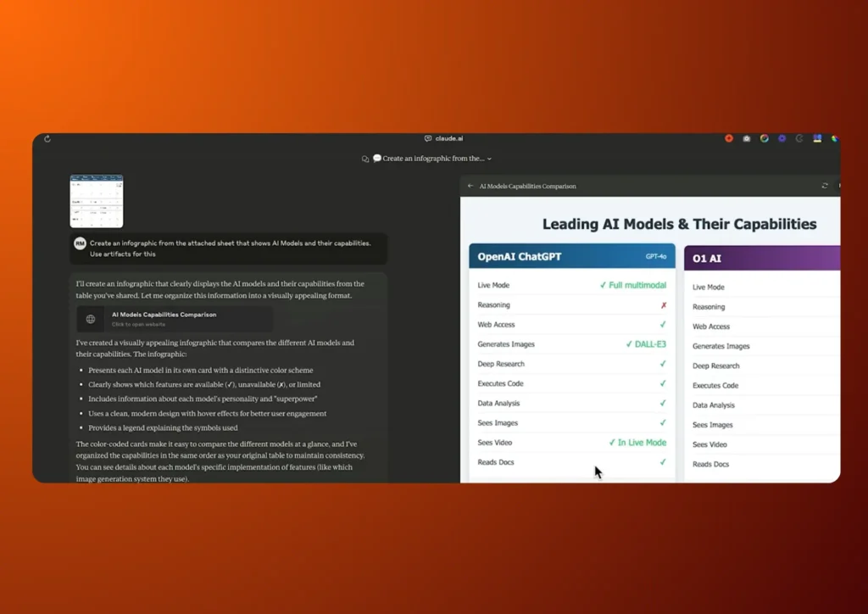This screenshot has height=614, width=868.
Task: Click the RM user avatar
Action: tap(80, 243)
